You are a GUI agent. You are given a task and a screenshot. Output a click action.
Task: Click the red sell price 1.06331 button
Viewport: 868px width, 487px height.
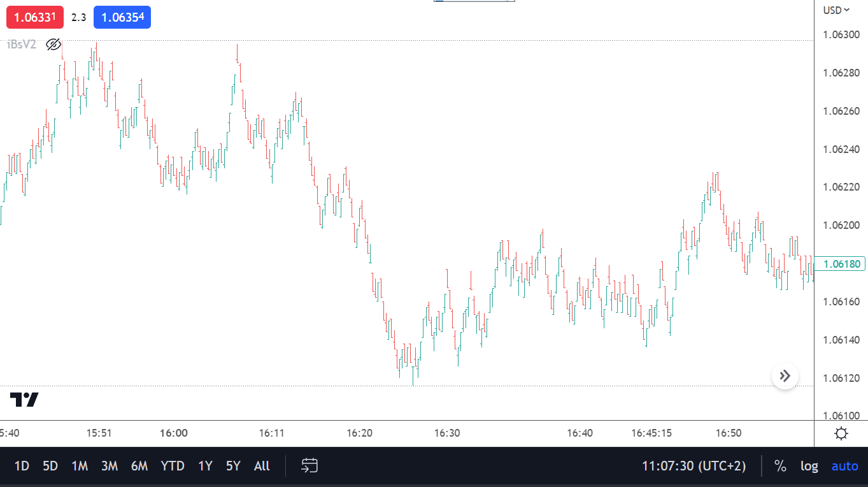click(35, 17)
